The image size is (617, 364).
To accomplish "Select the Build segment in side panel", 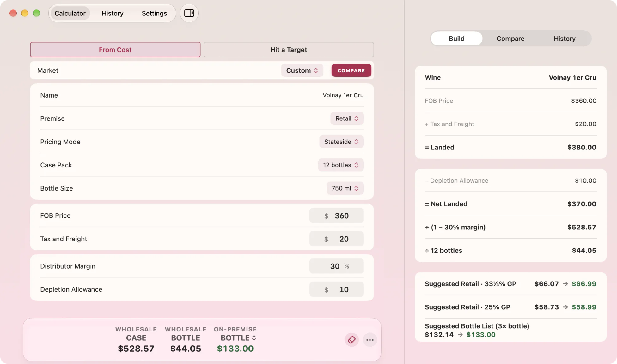I will 456,39.
